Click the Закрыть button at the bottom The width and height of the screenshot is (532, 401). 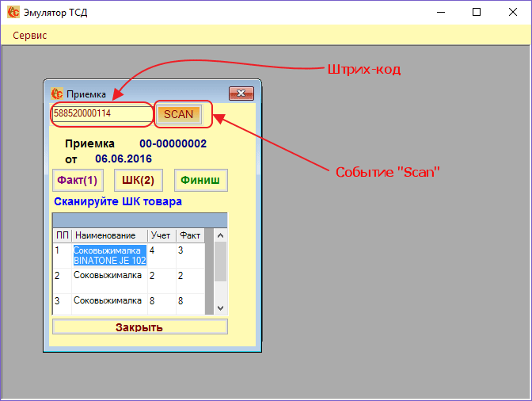[x=139, y=327]
